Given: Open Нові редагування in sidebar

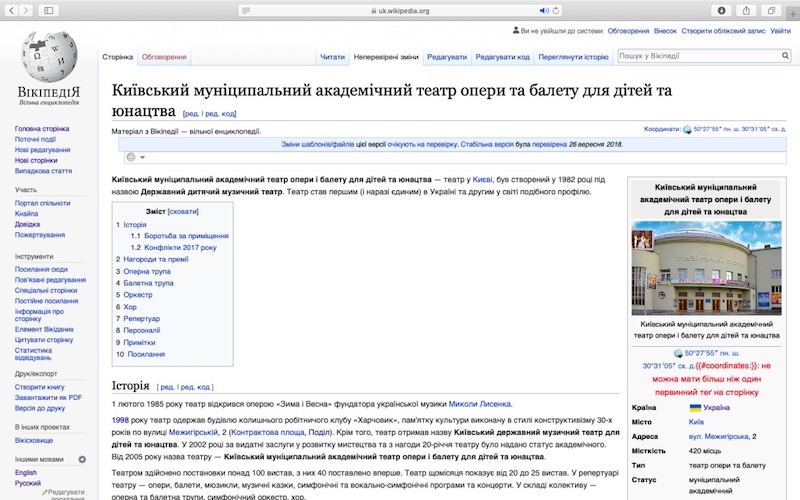Looking at the screenshot, I should tap(42, 150).
